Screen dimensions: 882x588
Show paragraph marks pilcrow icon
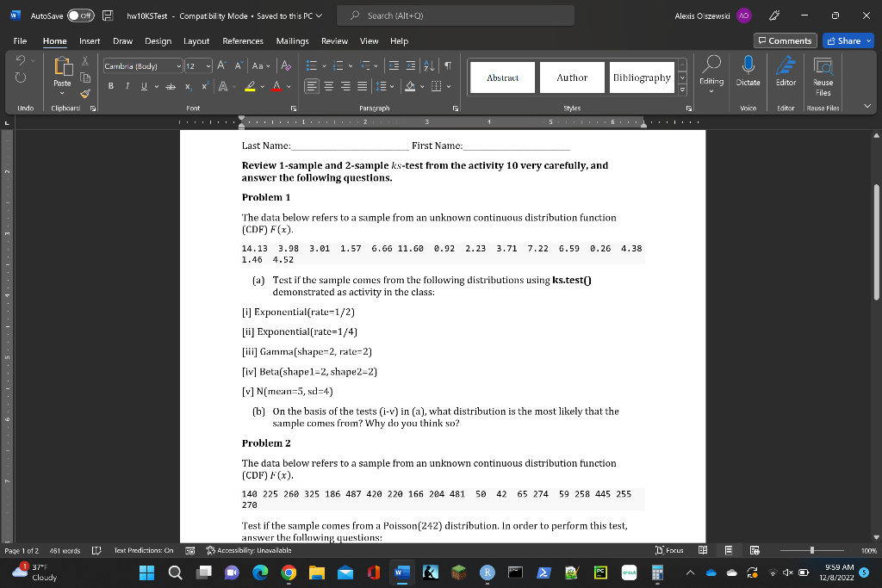click(x=448, y=65)
